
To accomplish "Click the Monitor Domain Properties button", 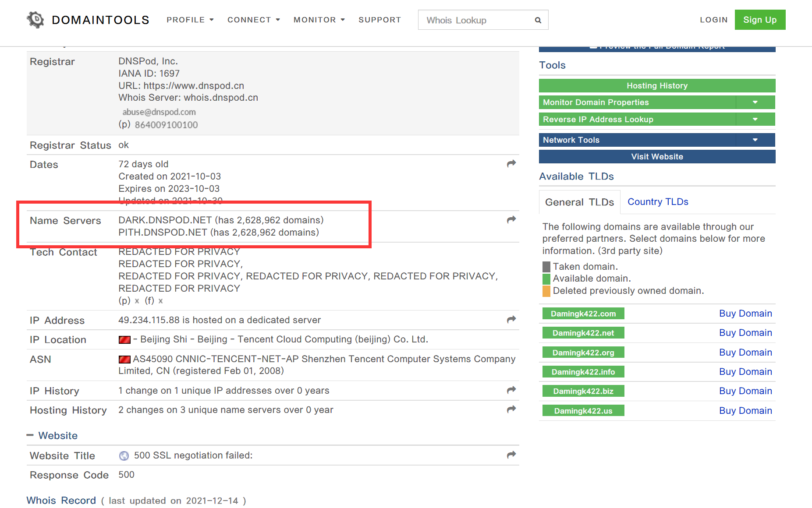I will pos(637,102).
